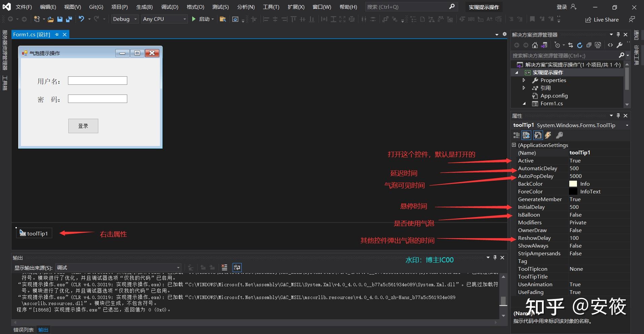This screenshot has width=644, height=334.
Task: Click the Collapse All icon in Solution Explorer
Action: 588,45
